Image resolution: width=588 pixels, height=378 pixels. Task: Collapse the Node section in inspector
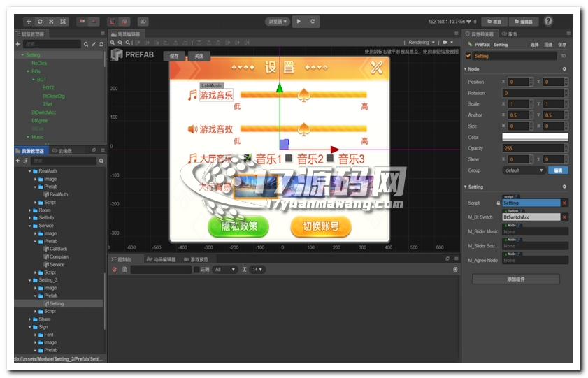coord(466,69)
